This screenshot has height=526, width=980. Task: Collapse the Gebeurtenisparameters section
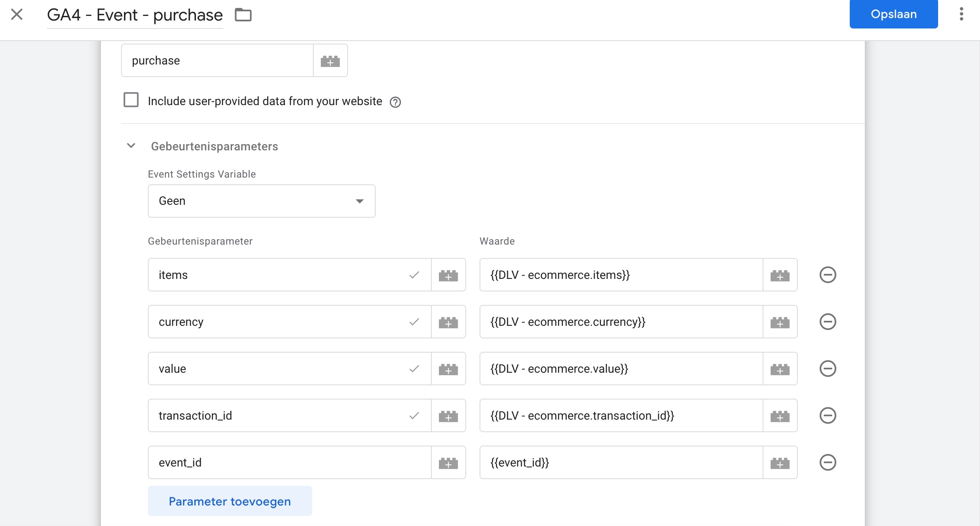[131, 146]
